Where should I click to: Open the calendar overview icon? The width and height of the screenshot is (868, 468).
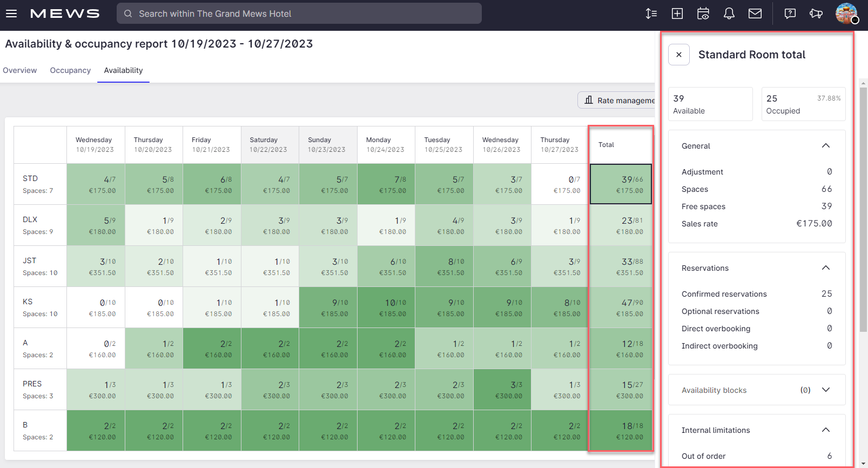(x=703, y=14)
